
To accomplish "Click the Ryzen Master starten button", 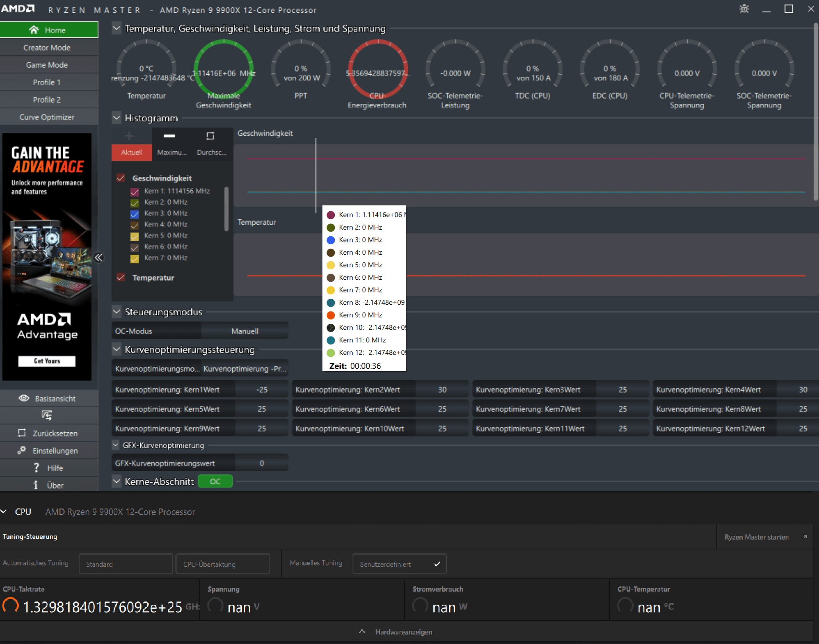I will 765,537.
